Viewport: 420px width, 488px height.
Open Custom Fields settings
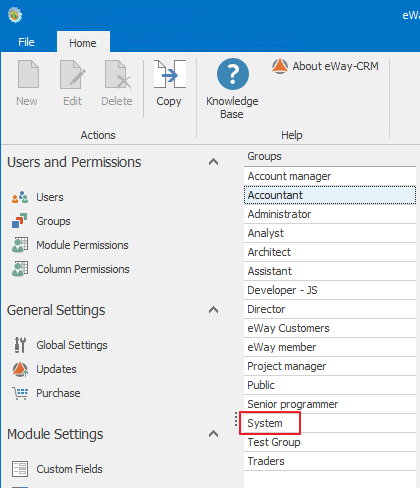point(57,469)
